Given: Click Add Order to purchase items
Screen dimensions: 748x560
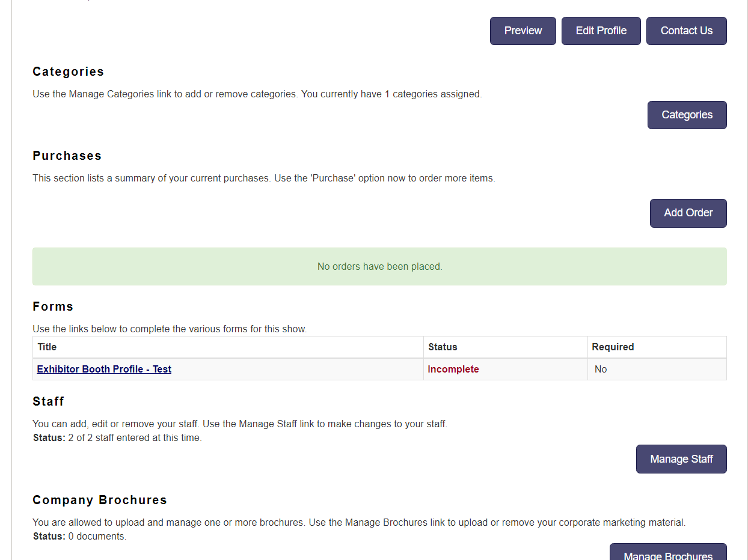Looking at the screenshot, I should 688,213.
